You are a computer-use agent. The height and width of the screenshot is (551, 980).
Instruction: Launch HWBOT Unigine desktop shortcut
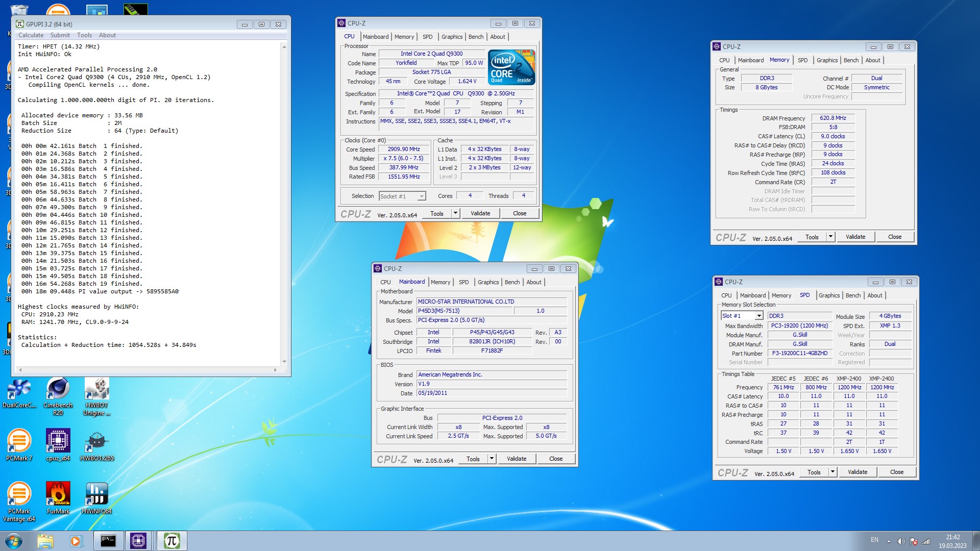click(96, 396)
